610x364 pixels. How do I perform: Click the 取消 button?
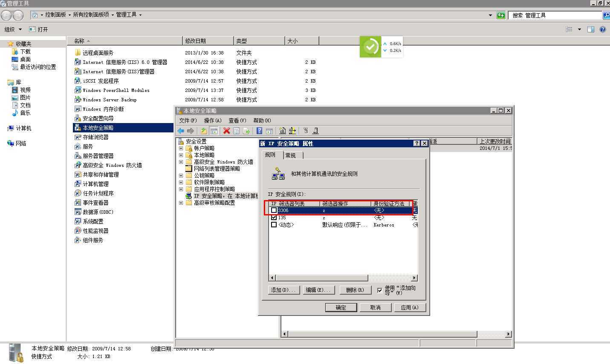[376, 307]
